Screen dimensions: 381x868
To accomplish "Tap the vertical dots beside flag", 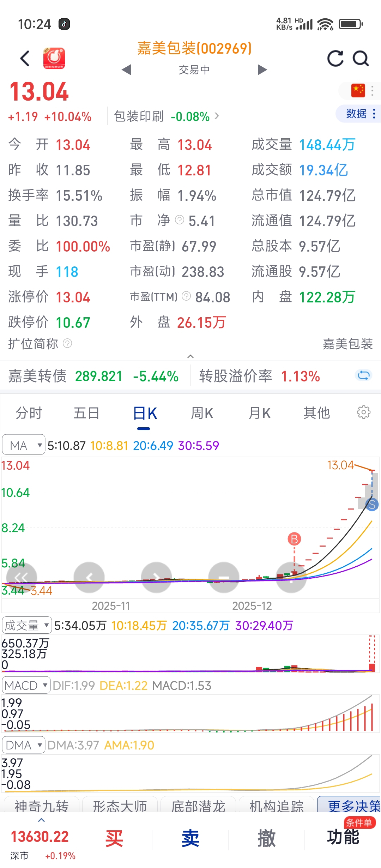I will [372, 91].
